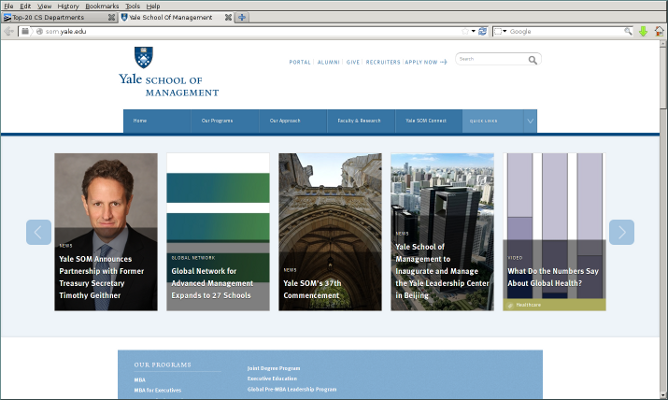Open a new tab with plus button
The image size is (668, 400).
coord(242,17)
